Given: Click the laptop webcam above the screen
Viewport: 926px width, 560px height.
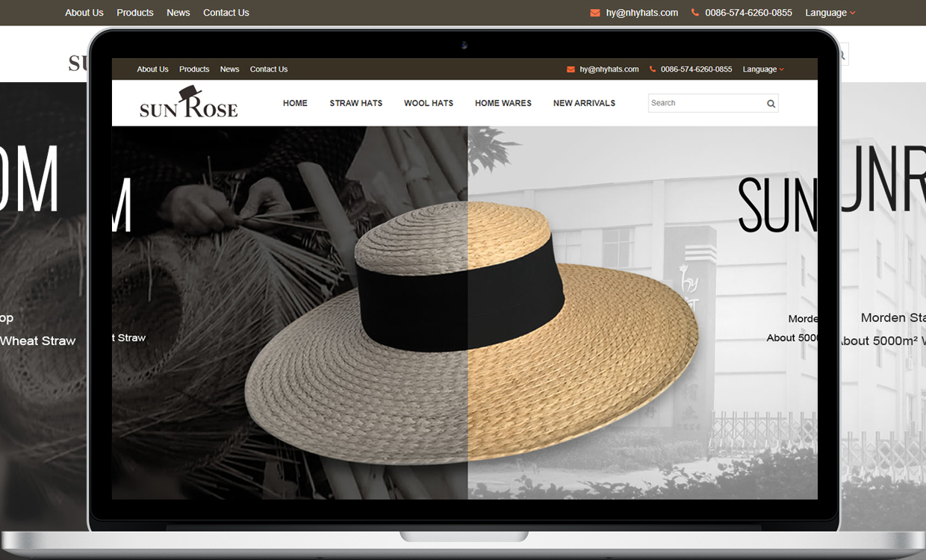Looking at the screenshot, I should click(464, 46).
